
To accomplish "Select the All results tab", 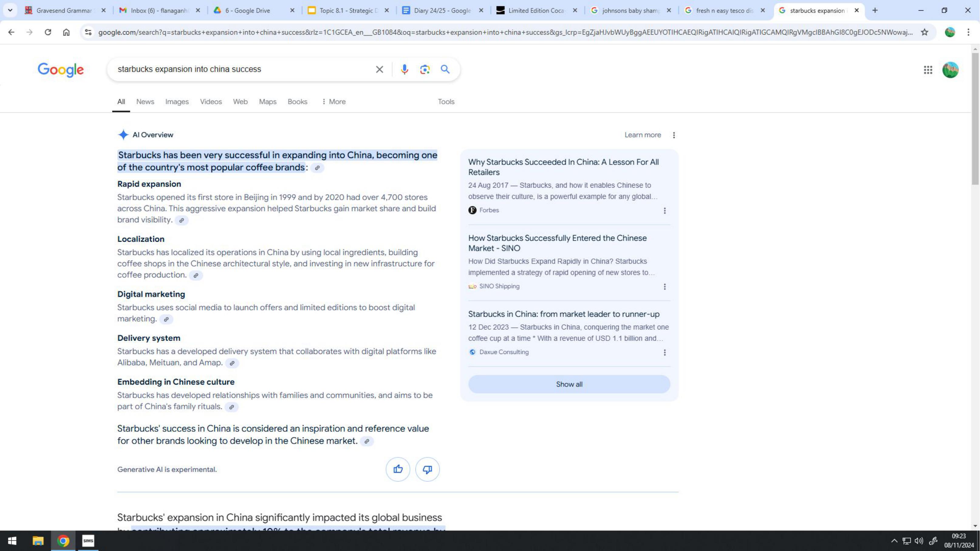I will (x=121, y=101).
